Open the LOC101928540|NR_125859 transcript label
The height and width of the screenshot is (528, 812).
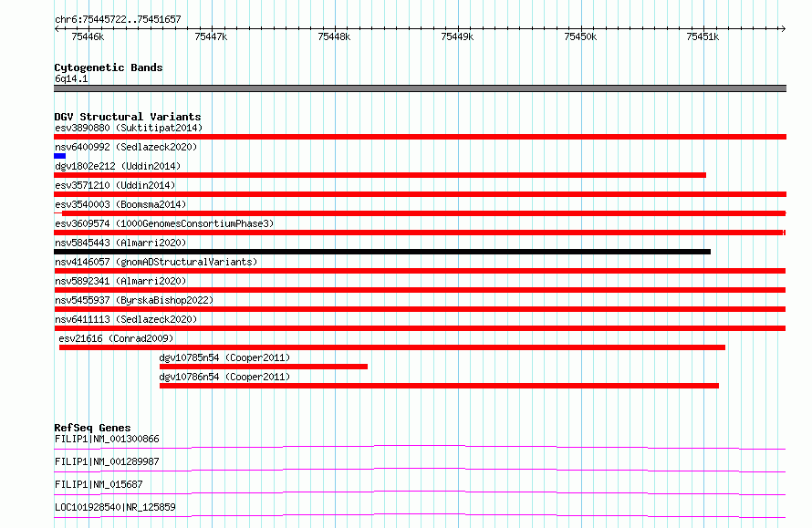115,507
